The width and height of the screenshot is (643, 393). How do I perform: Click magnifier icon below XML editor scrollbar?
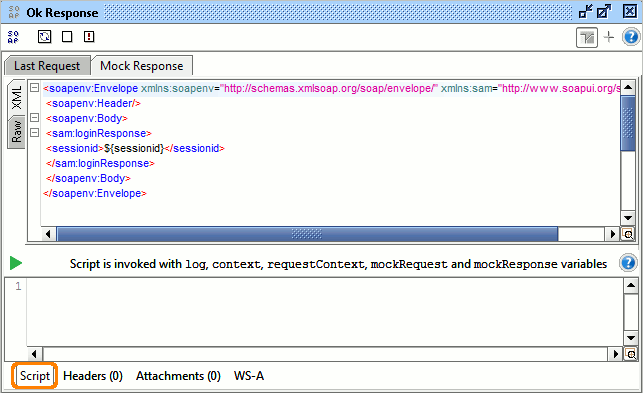(628, 234)
